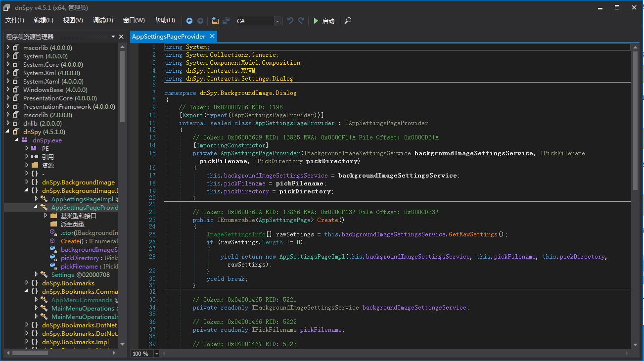Close the 程序集资源管理器 panel
The image size is (644, 361).
coord(121,37)
